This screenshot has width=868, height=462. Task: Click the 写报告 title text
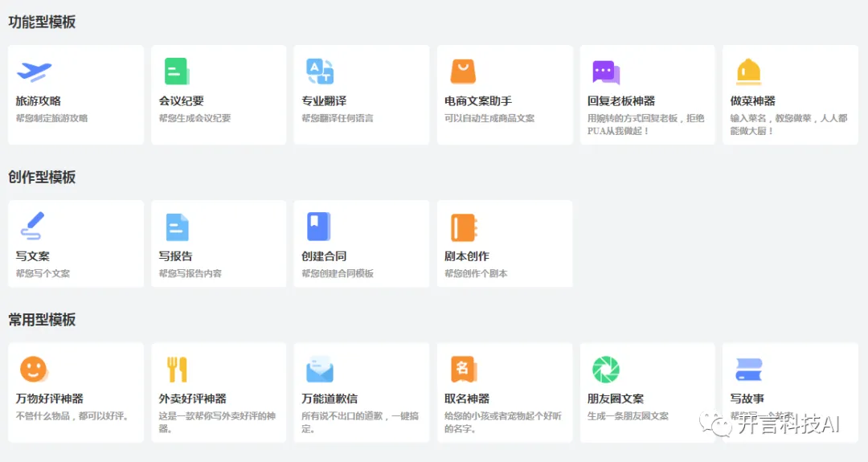175,257
